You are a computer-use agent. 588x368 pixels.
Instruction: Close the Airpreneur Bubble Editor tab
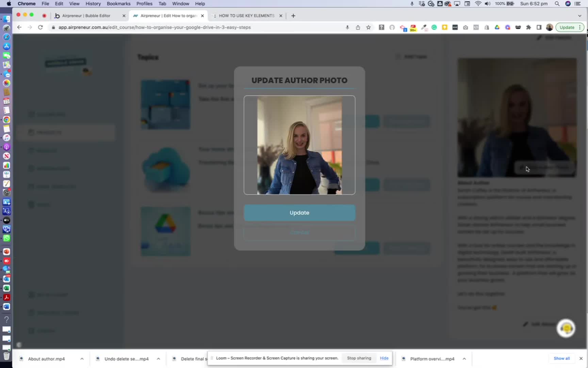124,16
